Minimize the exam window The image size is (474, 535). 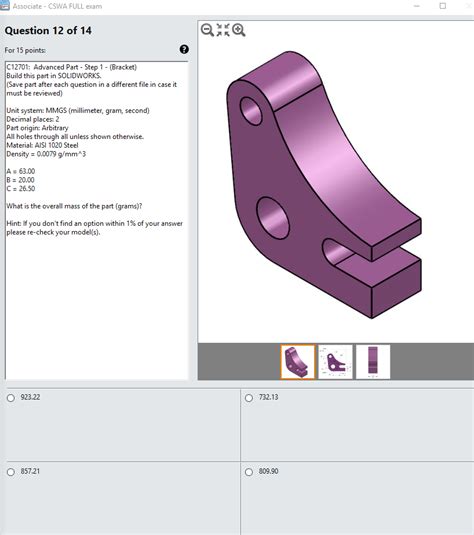coord(417,6)
